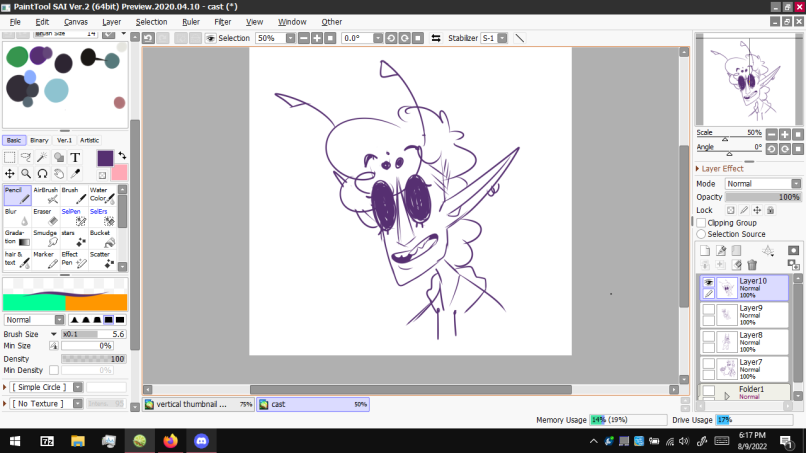
Task: Activate the Magic Wand selection tool
Action: tap(42, 158)
